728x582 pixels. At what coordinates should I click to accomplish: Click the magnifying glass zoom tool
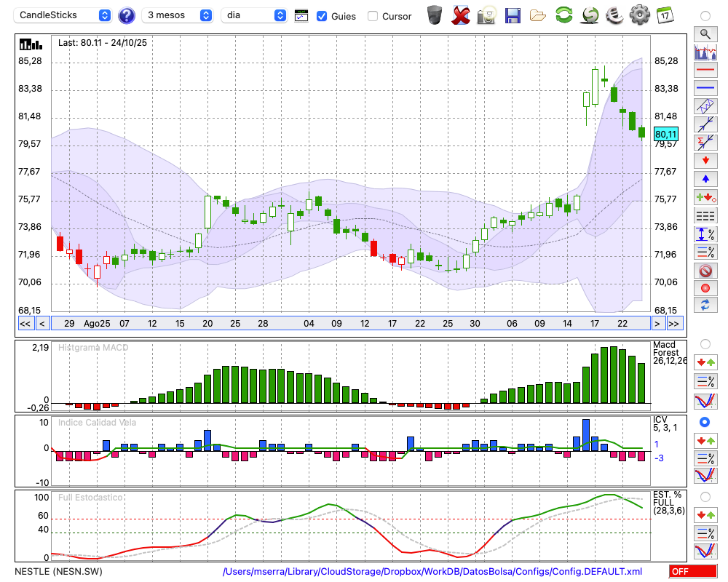click(705, 33)
